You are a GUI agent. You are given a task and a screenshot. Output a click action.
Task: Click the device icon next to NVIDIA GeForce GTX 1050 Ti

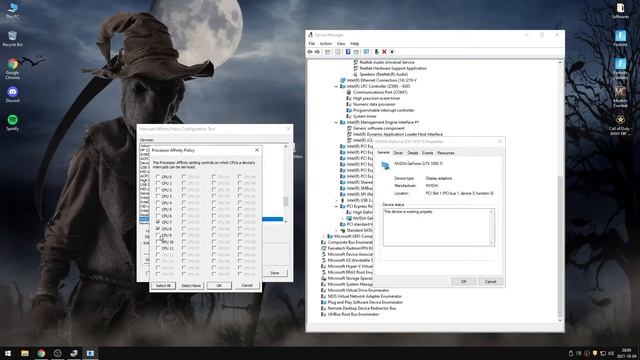386,165
